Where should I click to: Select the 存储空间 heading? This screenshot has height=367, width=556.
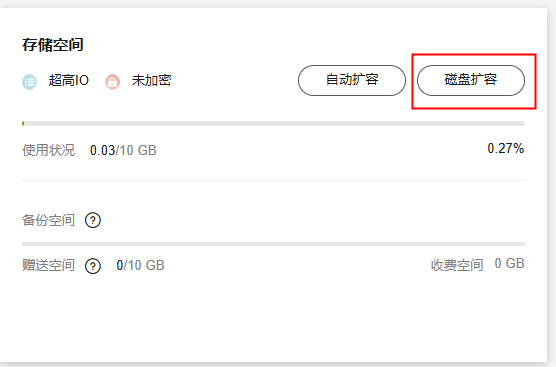(x=53, y=45)
